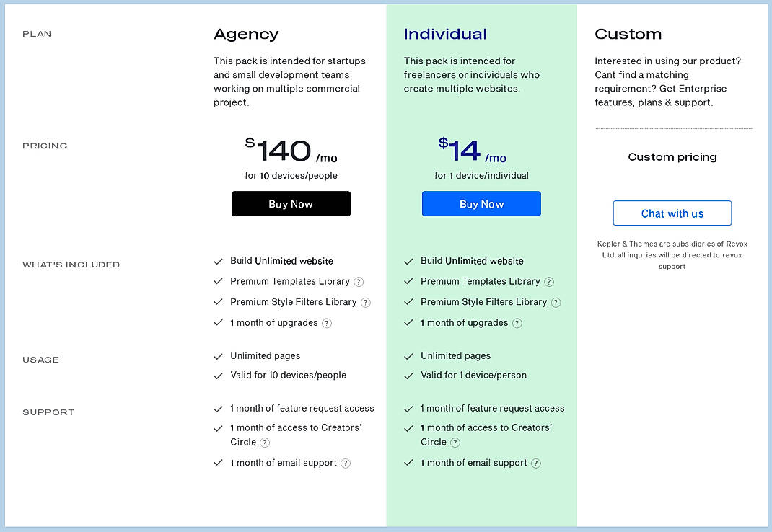The width and height of the screenshot is (772, 532).
Task: Click the checkmark next to Unlimited pages under Individual
Action: (x=408, y=355)
